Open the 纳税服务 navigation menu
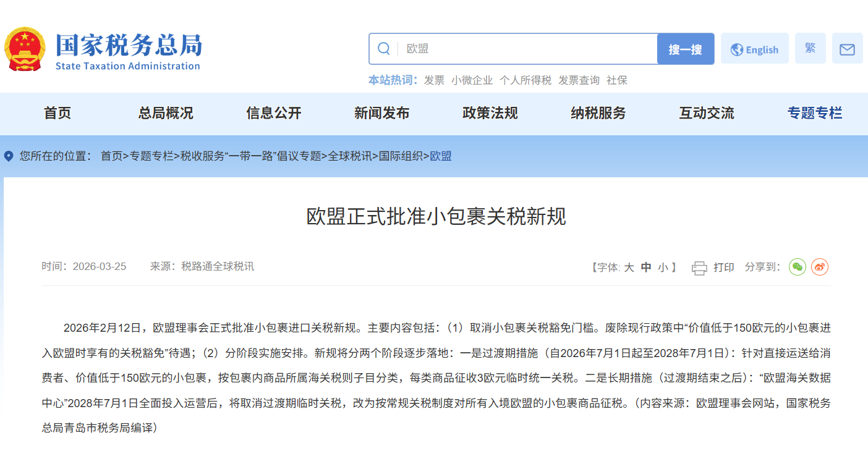 tap(598, 113)
